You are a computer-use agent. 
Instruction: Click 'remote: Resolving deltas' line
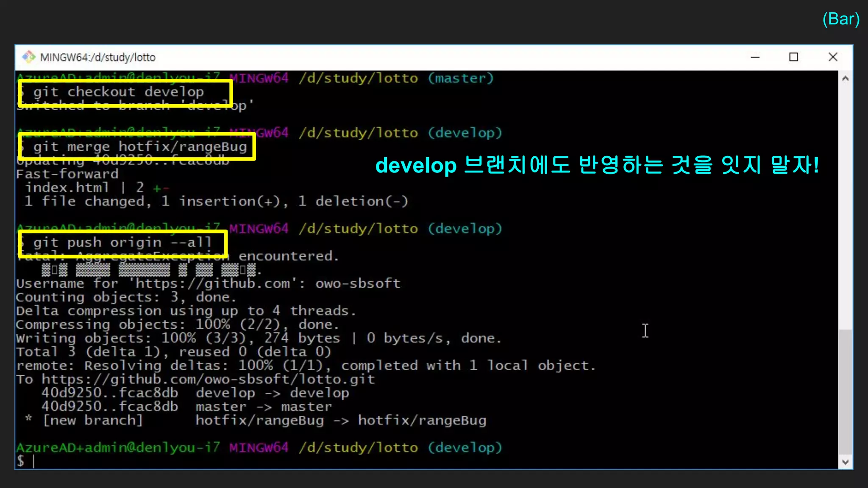[306, 366]
